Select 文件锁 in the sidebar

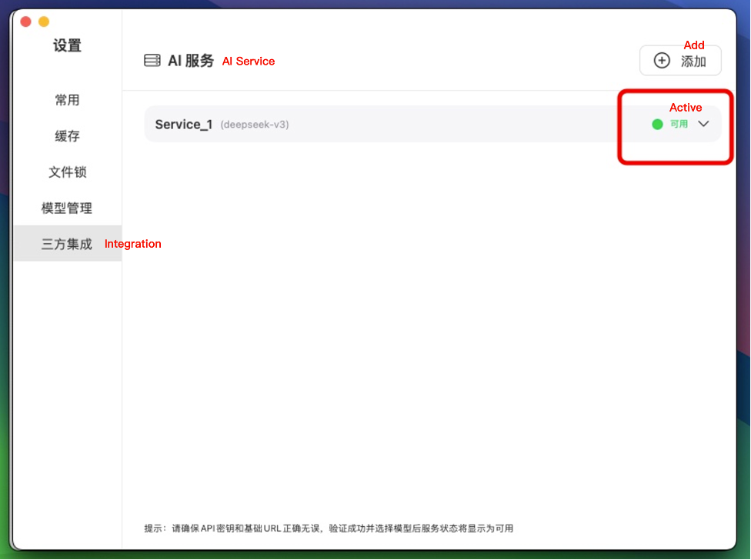(x=67, y=172)
